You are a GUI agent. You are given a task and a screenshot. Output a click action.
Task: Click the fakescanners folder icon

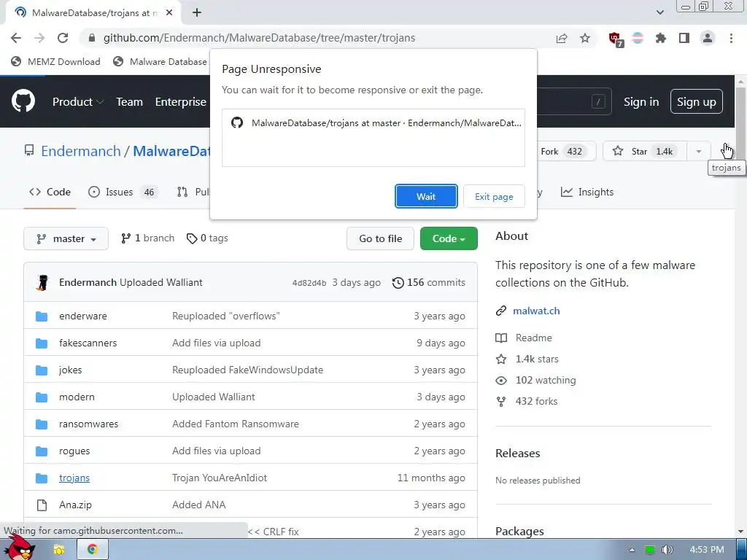(x=42, y=343)
